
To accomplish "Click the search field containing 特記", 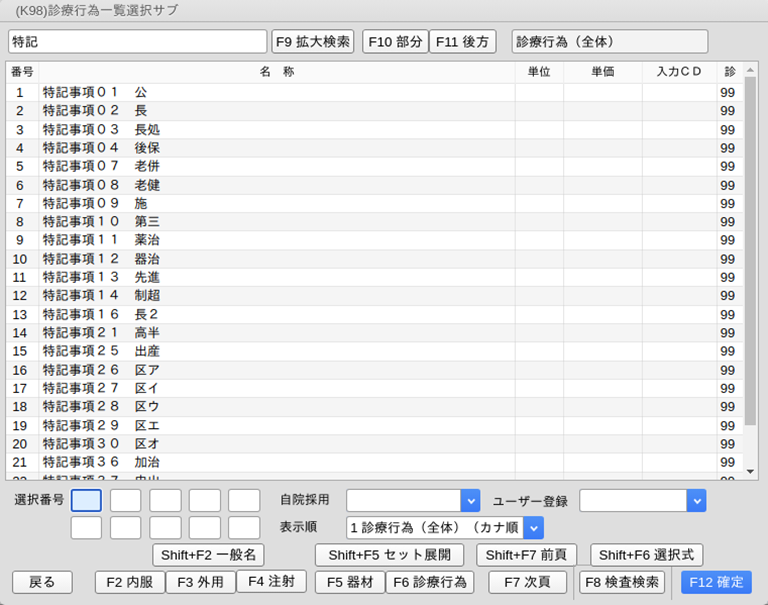I will (x=137, y=42).
